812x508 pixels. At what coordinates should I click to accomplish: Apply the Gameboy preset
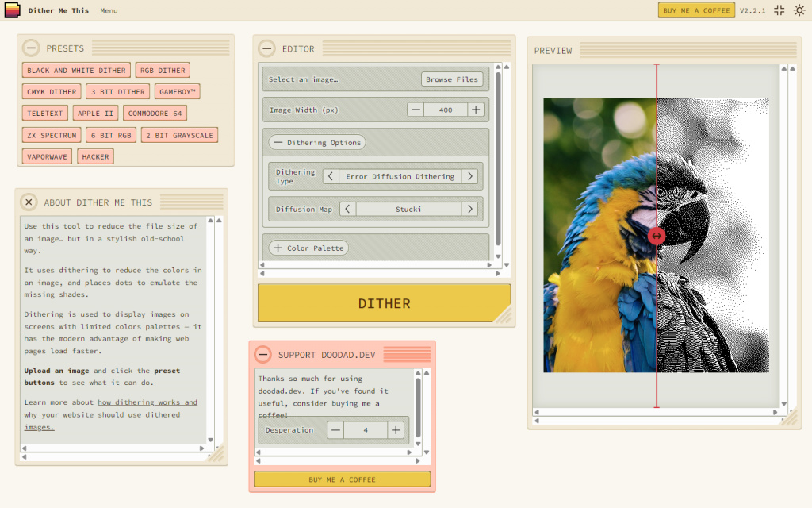(x=177, y=92)
